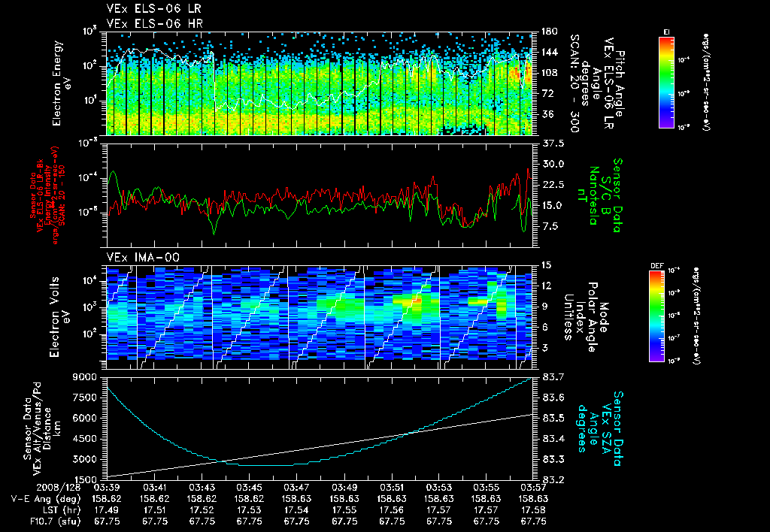Click the 108 degree pitch angle tick
This screenshot has width=770, height=532.
point(550,73)
